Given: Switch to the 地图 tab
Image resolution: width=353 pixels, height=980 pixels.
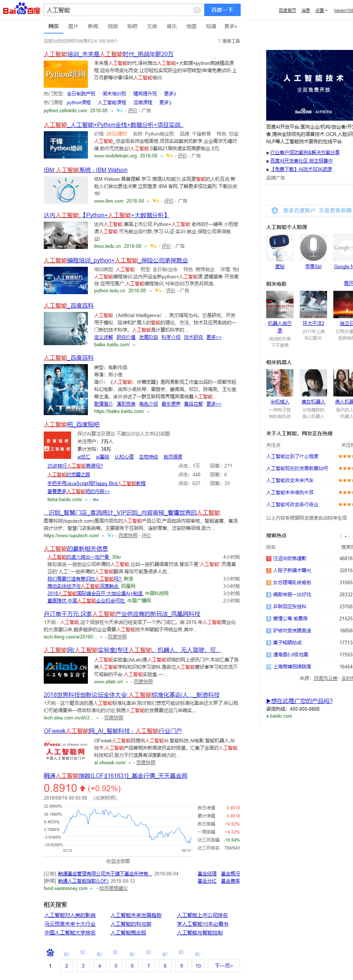Looking at the screenshot, I should (191, 26).
